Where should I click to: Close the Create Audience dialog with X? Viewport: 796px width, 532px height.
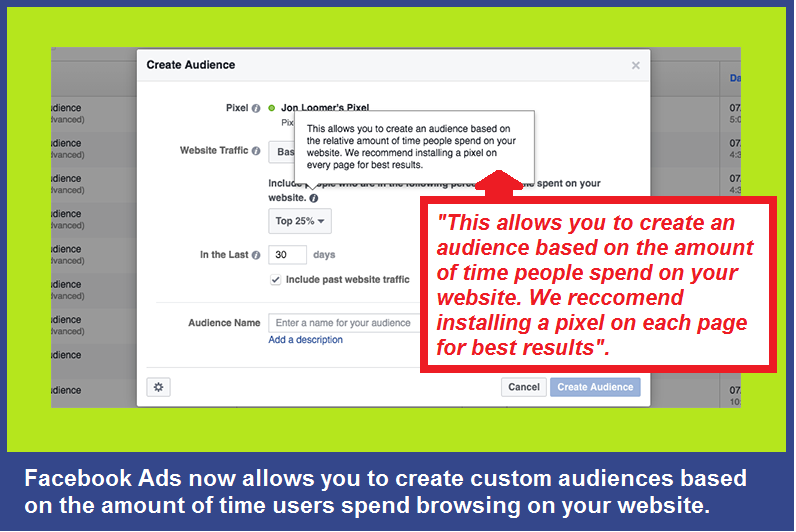pos(635,66)
